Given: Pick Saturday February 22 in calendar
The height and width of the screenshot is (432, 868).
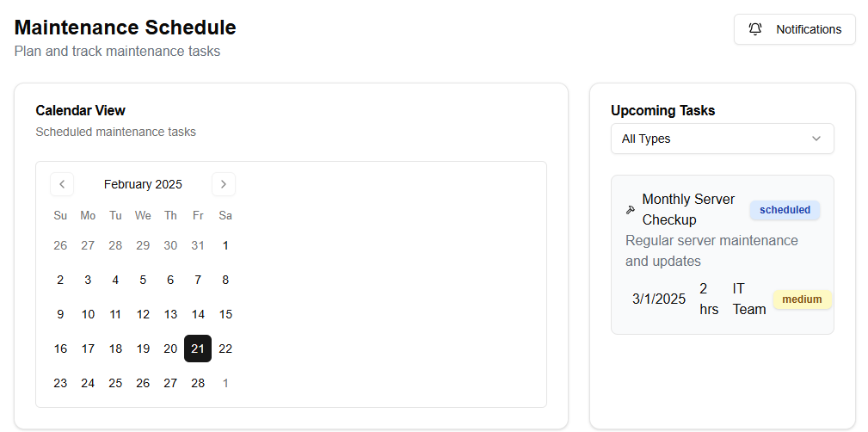Looking at the screenshot, I should 225,349.
